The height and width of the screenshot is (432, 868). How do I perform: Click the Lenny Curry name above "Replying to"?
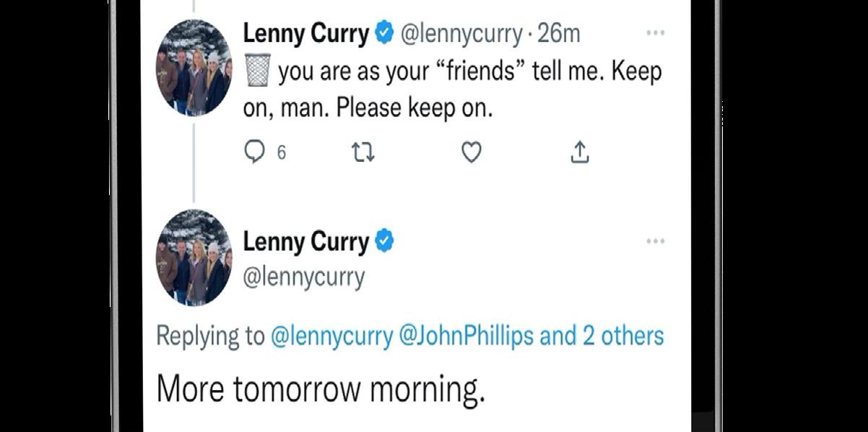click(x=306, y=242)
